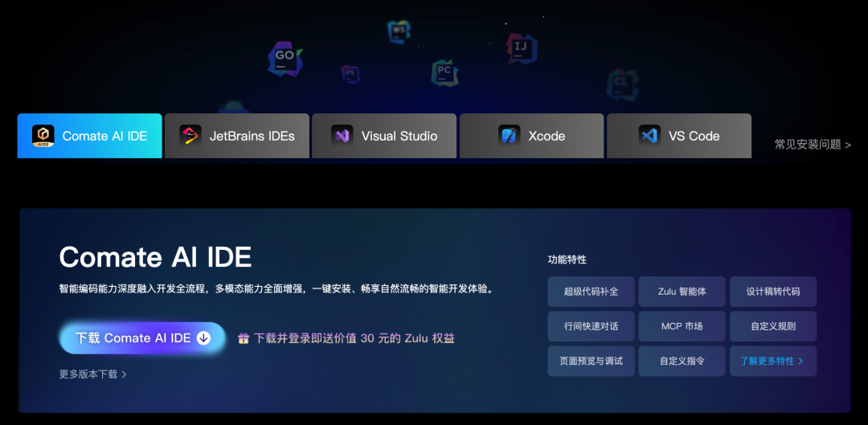Click the download arrow icon in button
868x425 pixels.
203,338
